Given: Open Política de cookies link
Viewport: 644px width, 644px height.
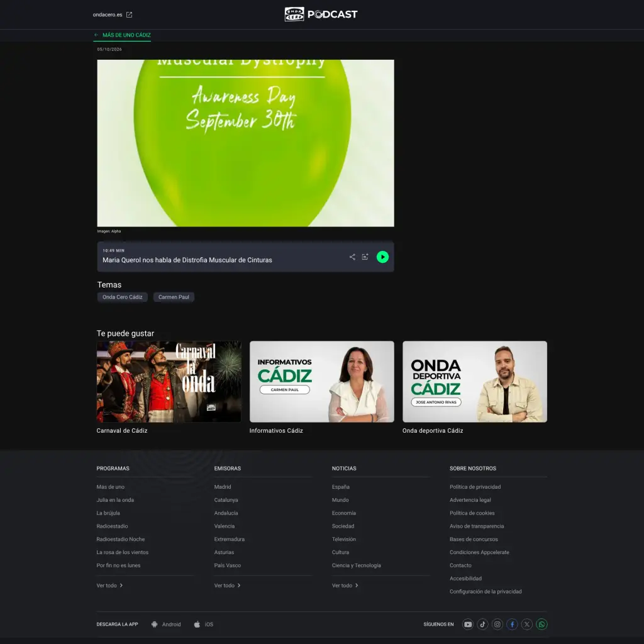Looking at the screenshot, I should coord(472,513).
